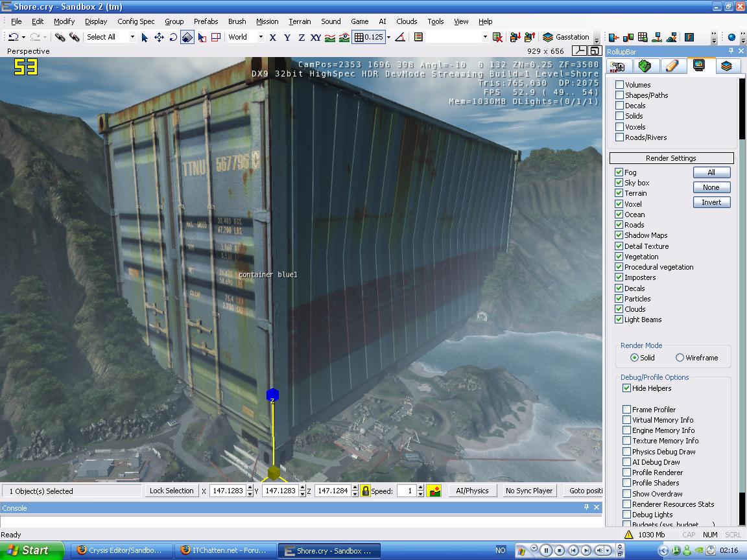Lock movement to the XY plane
The image size is (747, 560).
(x=315, y=37)
